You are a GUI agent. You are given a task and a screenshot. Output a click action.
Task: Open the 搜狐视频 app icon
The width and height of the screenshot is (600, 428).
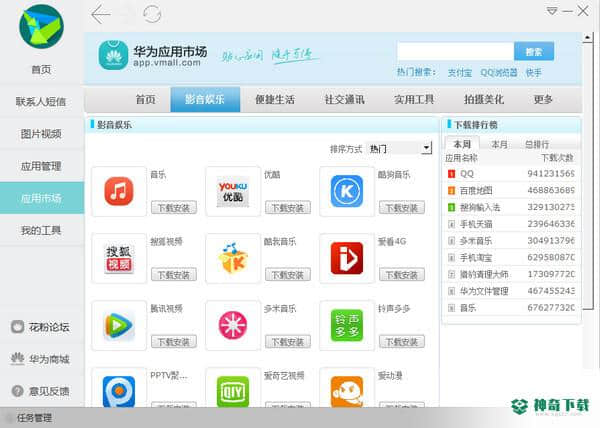coord(119,258)
